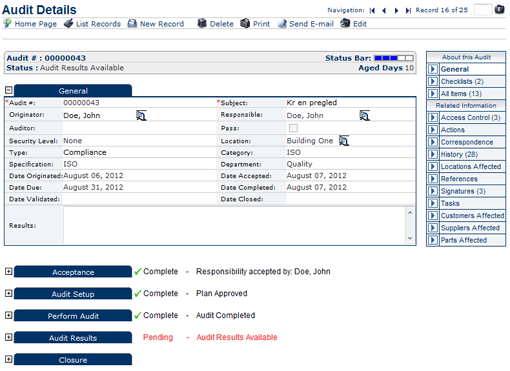This screenshot has width=510, height=371.
Task: Click the New Record icon
Action: [x=132, y=24]
